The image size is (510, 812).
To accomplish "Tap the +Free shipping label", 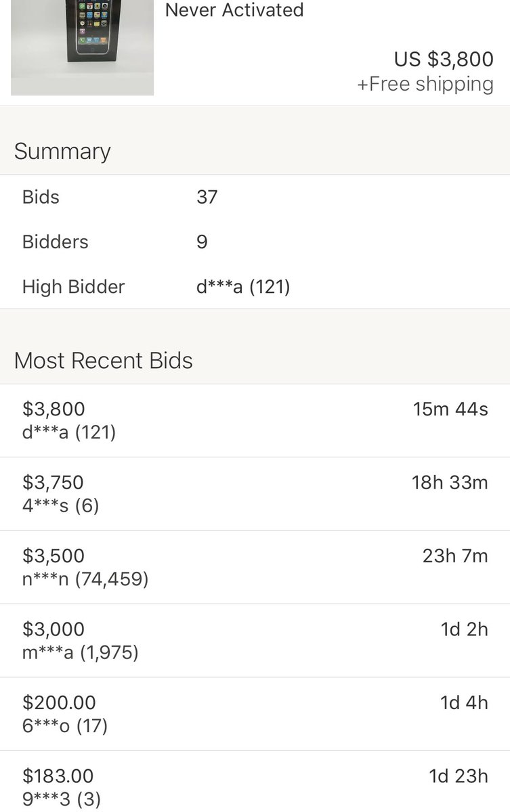I will [x=425, y=84].
